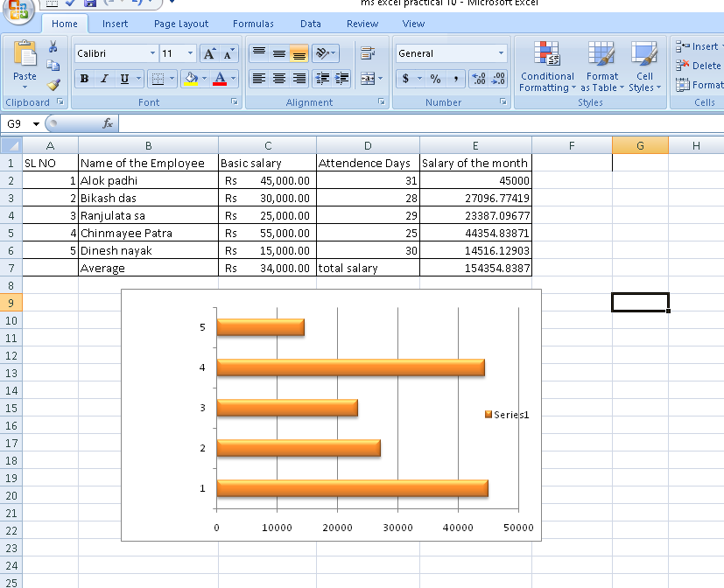Viewport: 724px width, 588px height.
Task: Select the Format Painter brush
Action: 53,85
